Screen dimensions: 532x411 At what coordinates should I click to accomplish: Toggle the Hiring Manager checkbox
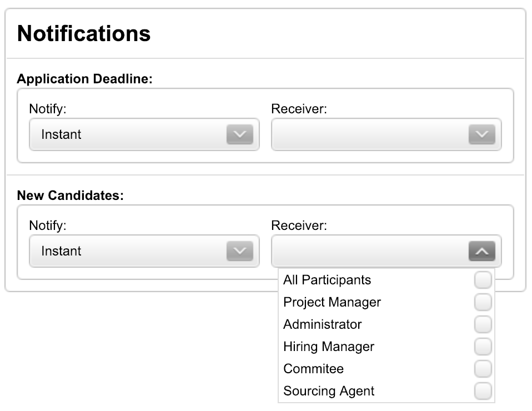[x=483, y=347]
